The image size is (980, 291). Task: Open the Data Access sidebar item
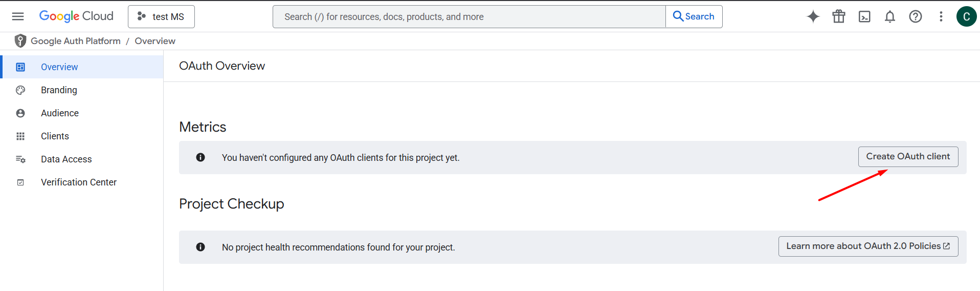coord(82,159)
